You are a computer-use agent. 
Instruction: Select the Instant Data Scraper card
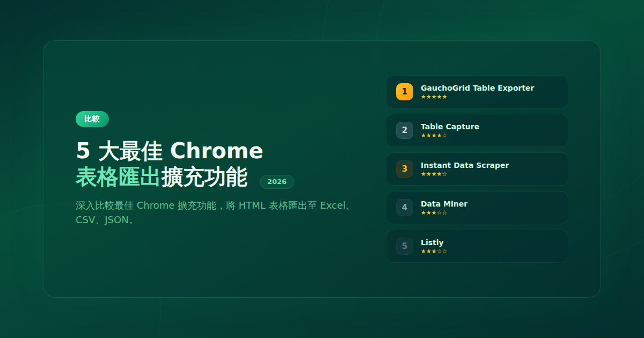477,168
